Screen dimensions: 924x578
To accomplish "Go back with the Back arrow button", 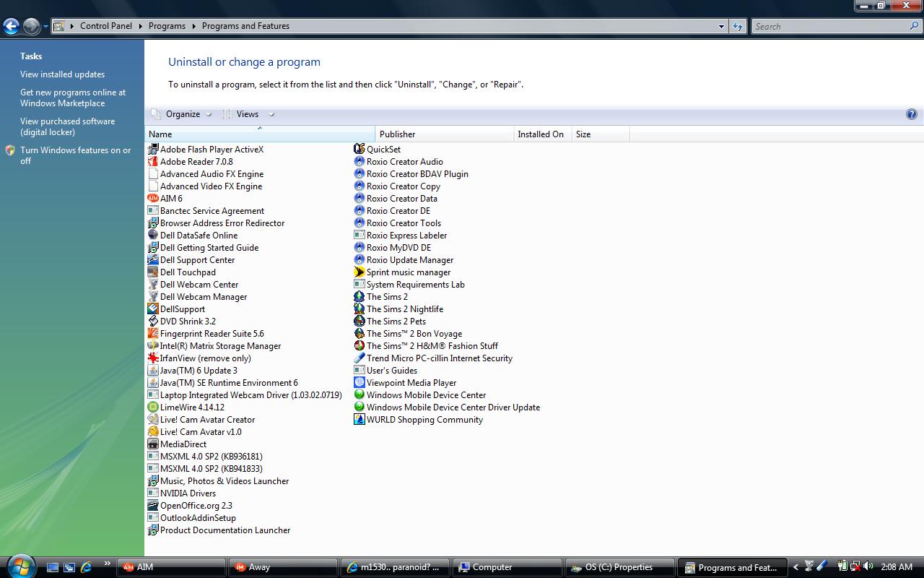I will pyautogui.click(x=11, y=27).
